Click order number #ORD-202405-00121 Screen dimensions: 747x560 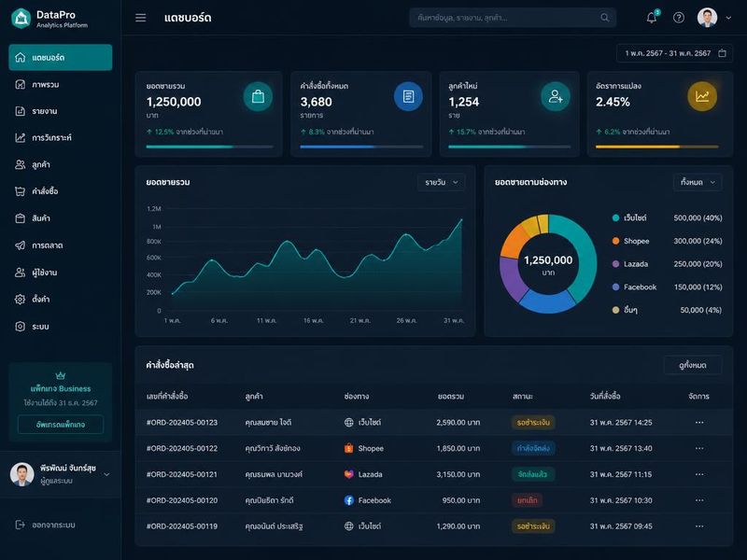pos(181,474)
